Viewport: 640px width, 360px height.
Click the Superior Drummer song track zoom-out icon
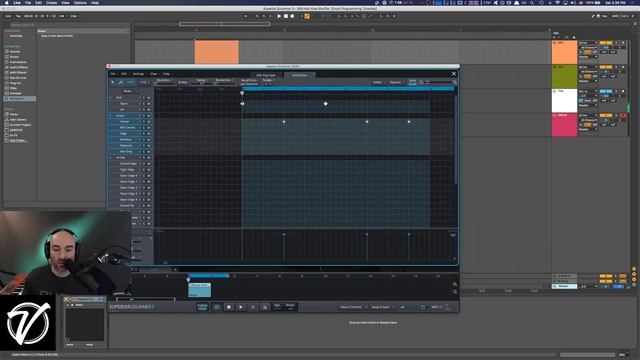point(455,292)
